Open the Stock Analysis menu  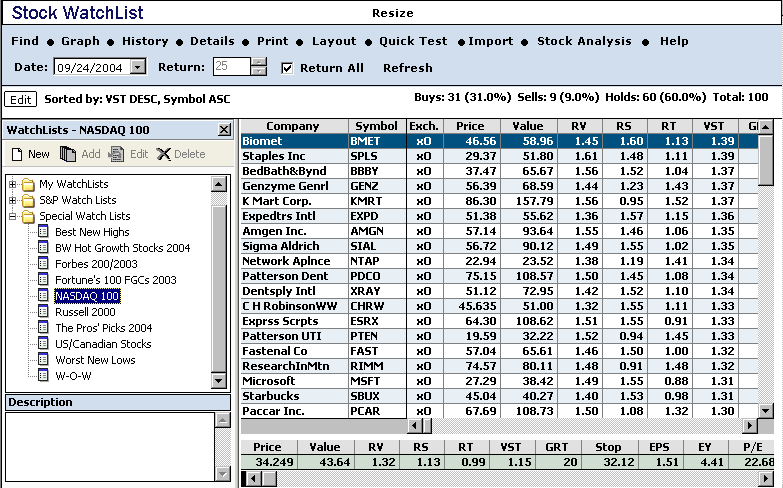click(x=584, y=41)
